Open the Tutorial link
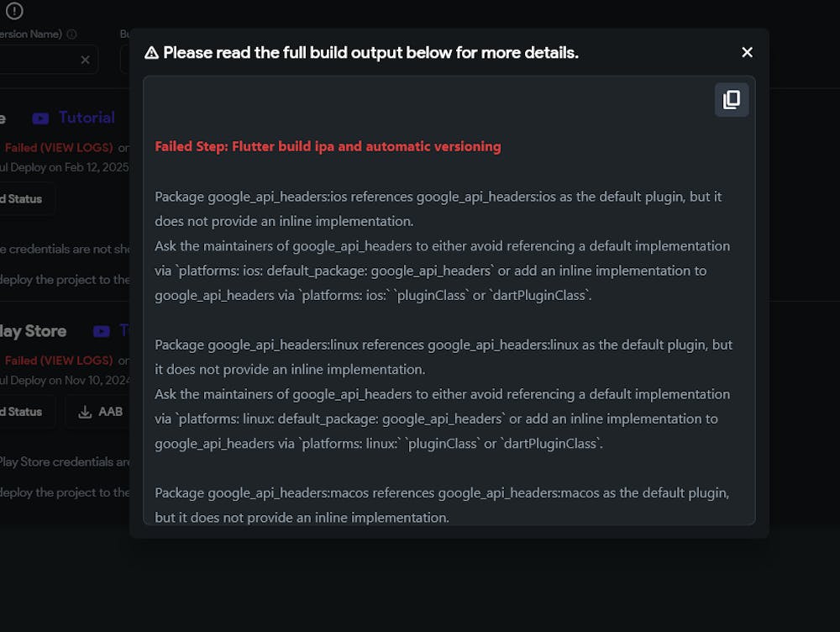Screen dimensions: 840x632 [x=87, y=118]
